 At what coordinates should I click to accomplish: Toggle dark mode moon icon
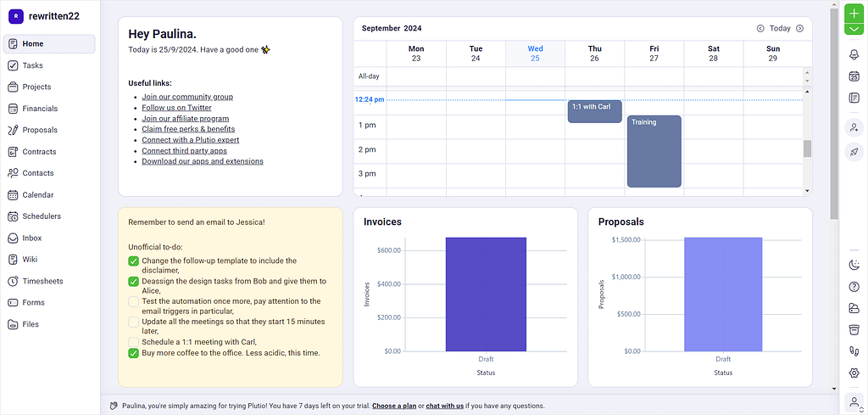coord(854,265)
